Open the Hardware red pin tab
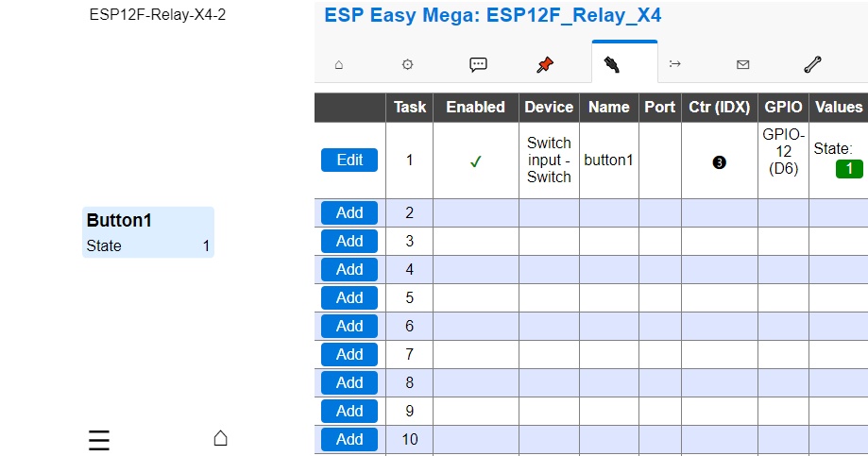 (x=545, y=65)
